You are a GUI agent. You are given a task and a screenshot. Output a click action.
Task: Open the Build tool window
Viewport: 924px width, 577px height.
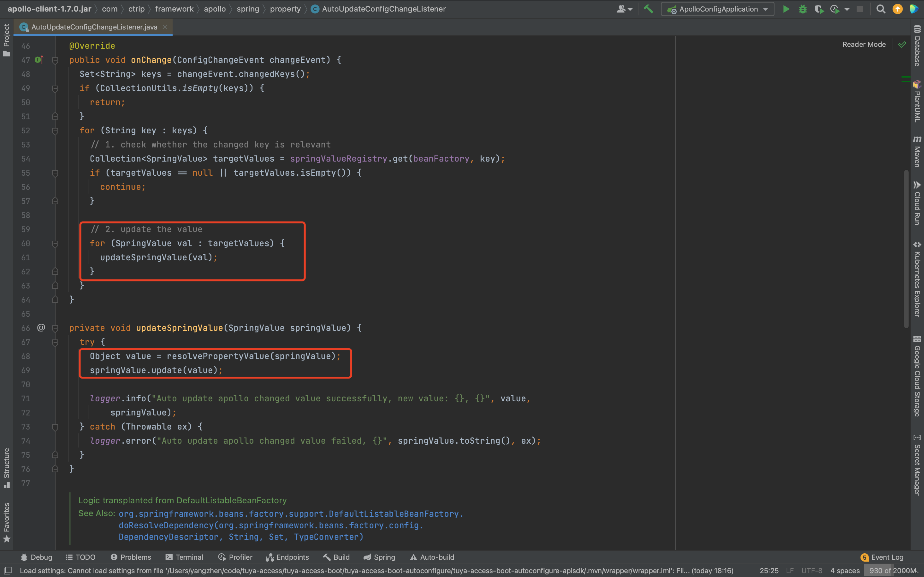click(339, 557)
